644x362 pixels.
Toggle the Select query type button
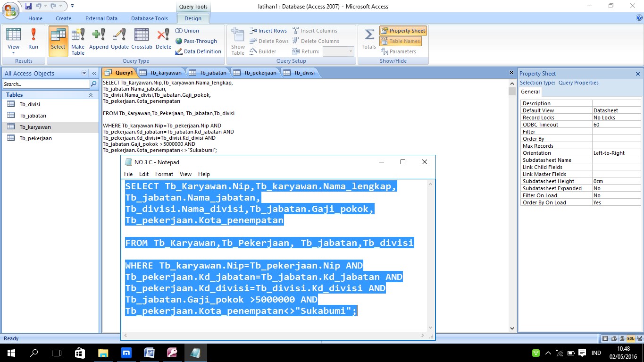(58, 41)
